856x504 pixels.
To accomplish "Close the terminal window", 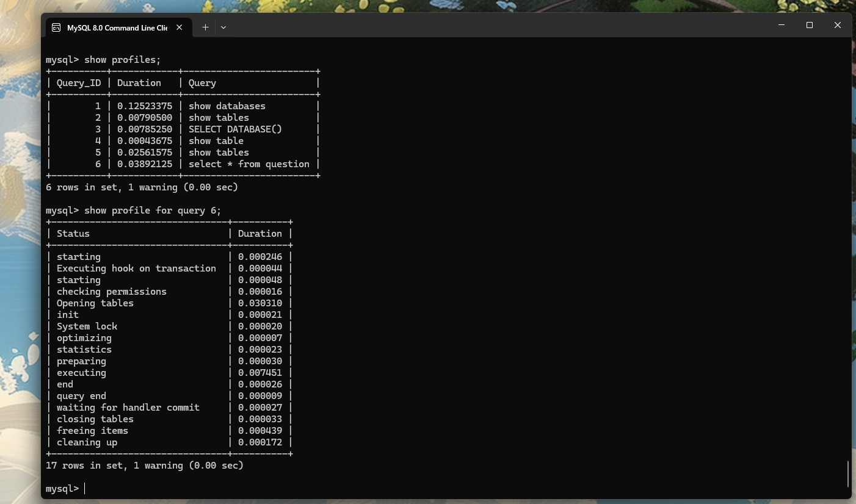I will [838, 25].
